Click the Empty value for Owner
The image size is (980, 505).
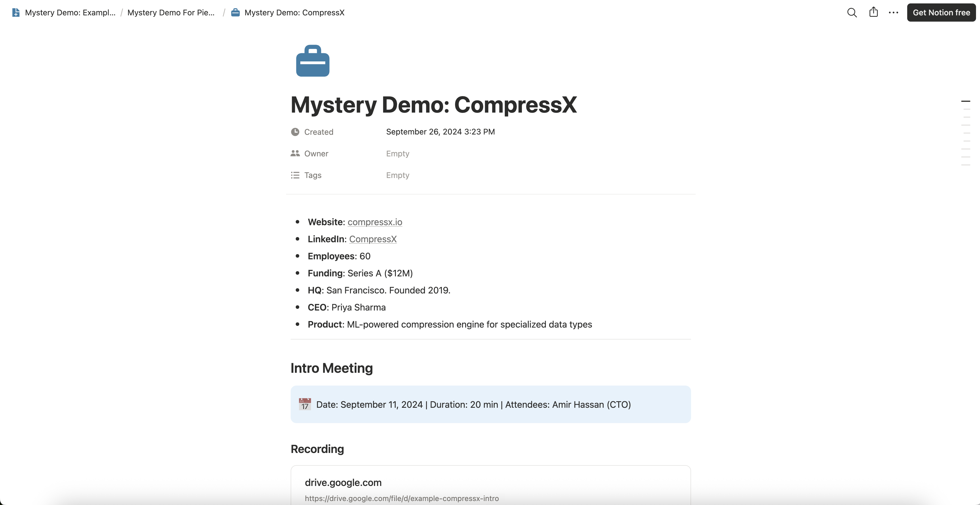[x=398, y=154]
